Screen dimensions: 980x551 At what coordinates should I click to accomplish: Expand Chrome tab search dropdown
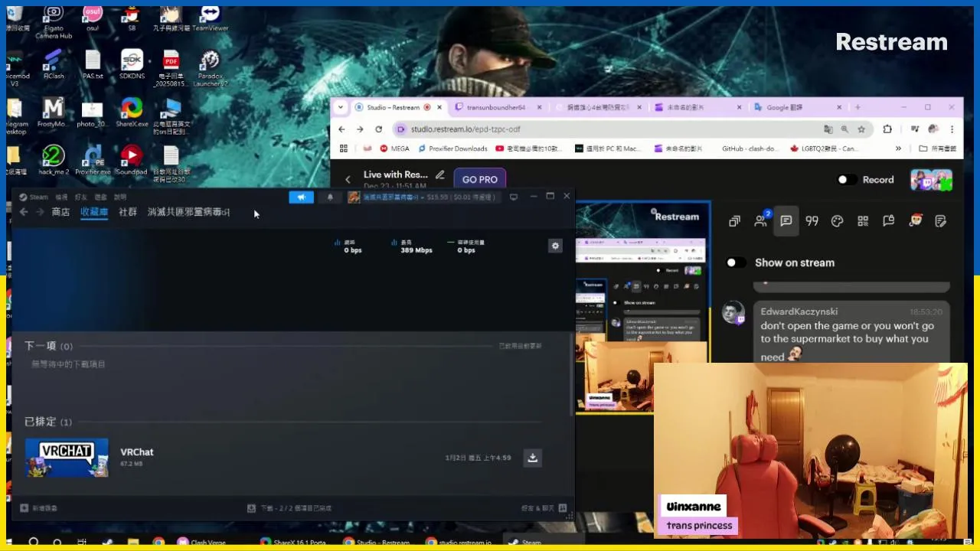(341, 107)
